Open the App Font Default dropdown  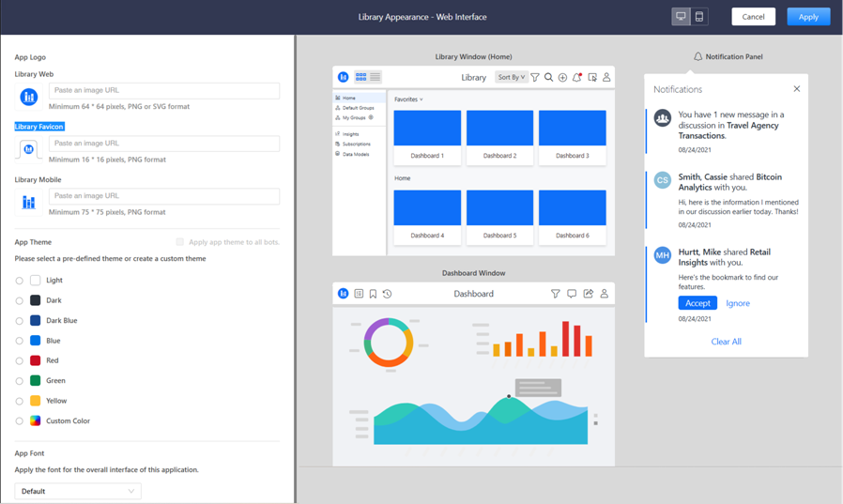coord(78,491)
